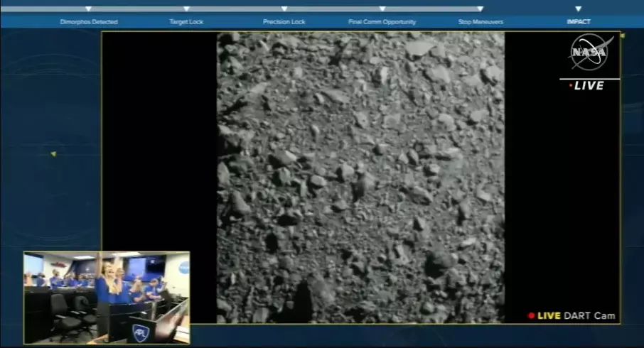Click the Dimorphos Detected triangle marker
This screenshot has height=348, width=644.
pos(88,9)
